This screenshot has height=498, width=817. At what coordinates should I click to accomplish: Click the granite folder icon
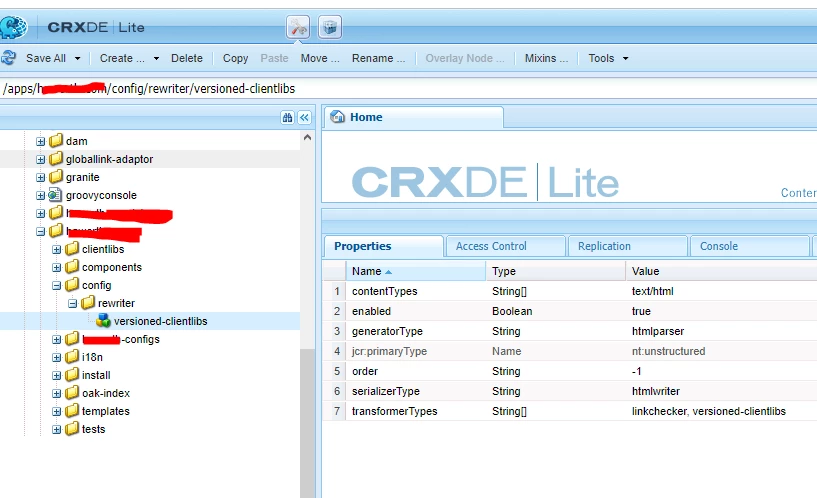coord(56,177)
